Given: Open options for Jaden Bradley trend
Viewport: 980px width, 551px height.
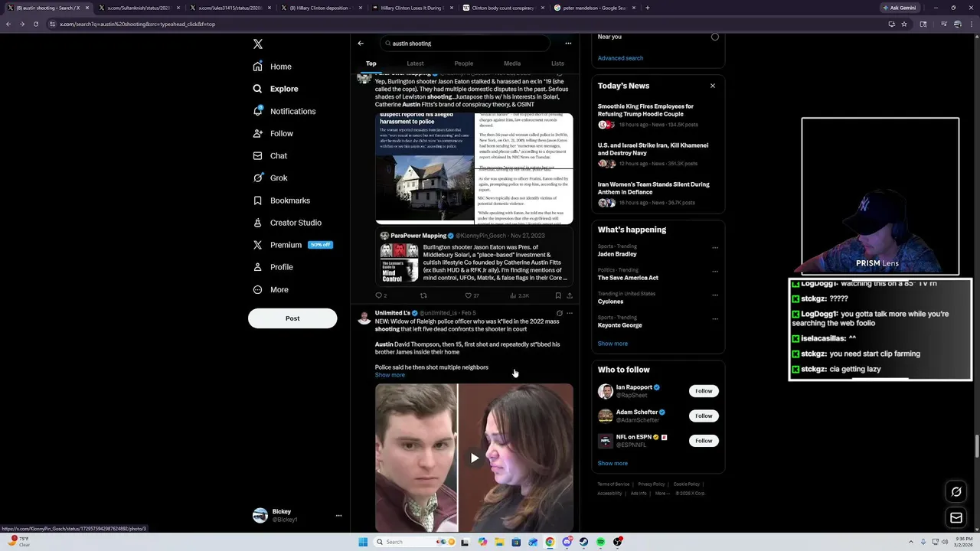Looking at the screenshot, I should pyautogui.click(x=715, y=248).
